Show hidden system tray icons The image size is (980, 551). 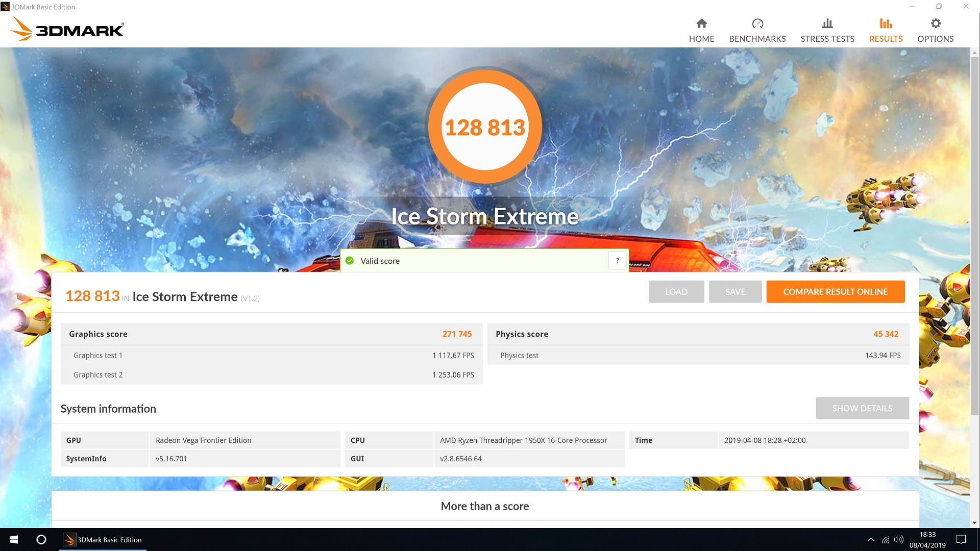coord(871,539)
